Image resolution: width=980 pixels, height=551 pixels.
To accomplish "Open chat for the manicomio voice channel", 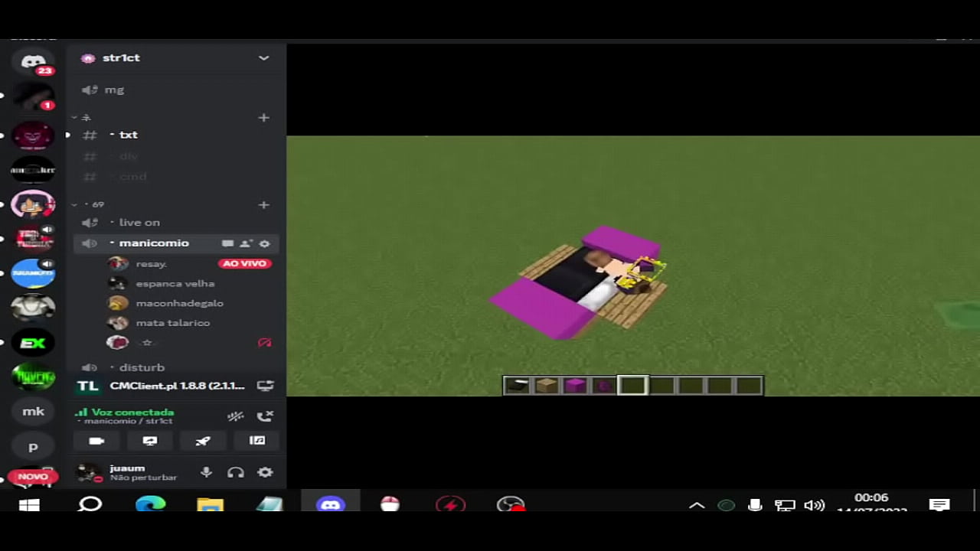I will click(227, 243).
